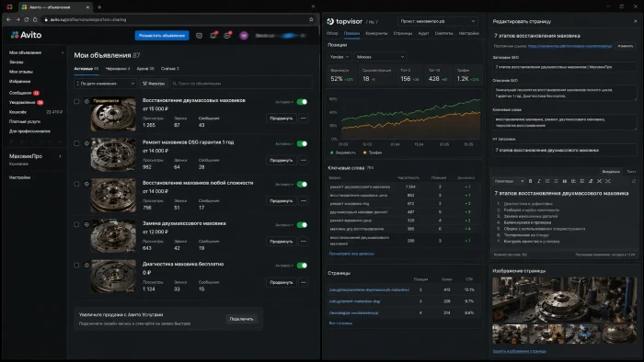The width and height of the screenshot is (644, 362).
Task: Open the Yandex search engine dropdown
Action: 339,57
